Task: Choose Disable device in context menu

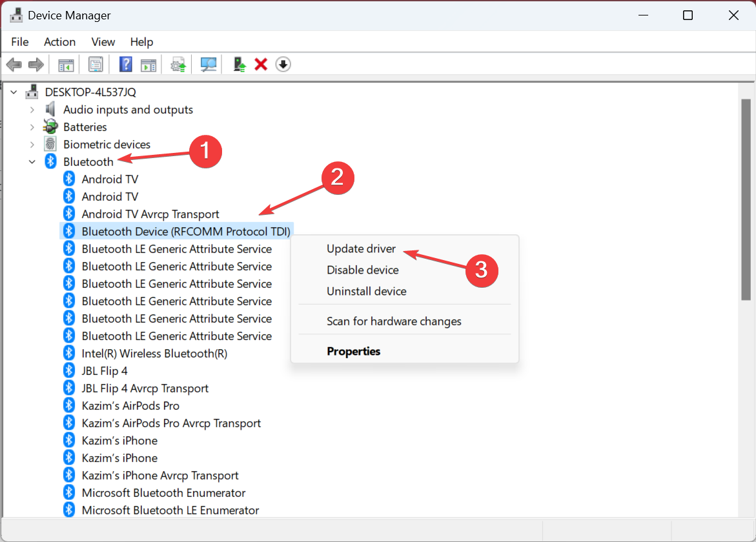Action: tap(363, 270)
